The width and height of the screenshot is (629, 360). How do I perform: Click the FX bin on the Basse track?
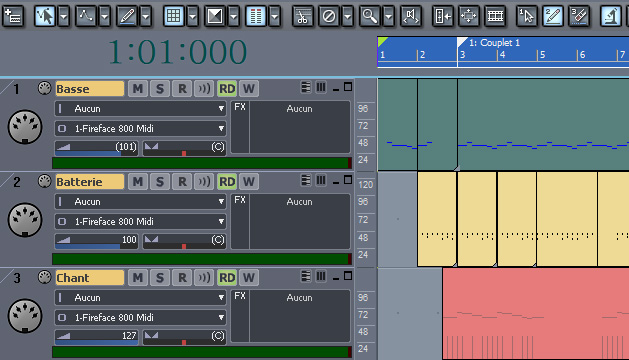290,127
